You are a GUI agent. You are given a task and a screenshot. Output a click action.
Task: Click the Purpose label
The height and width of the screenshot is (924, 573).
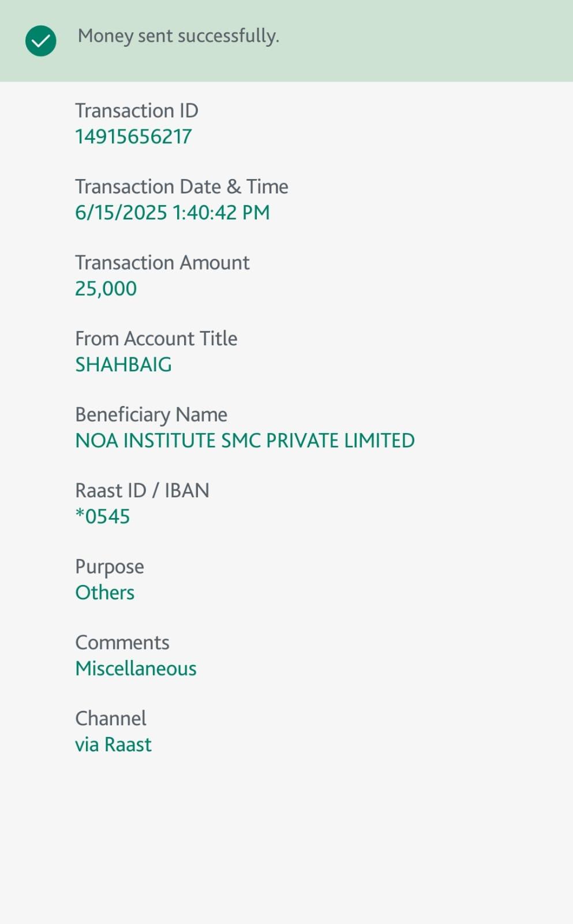tap(110, 567)
